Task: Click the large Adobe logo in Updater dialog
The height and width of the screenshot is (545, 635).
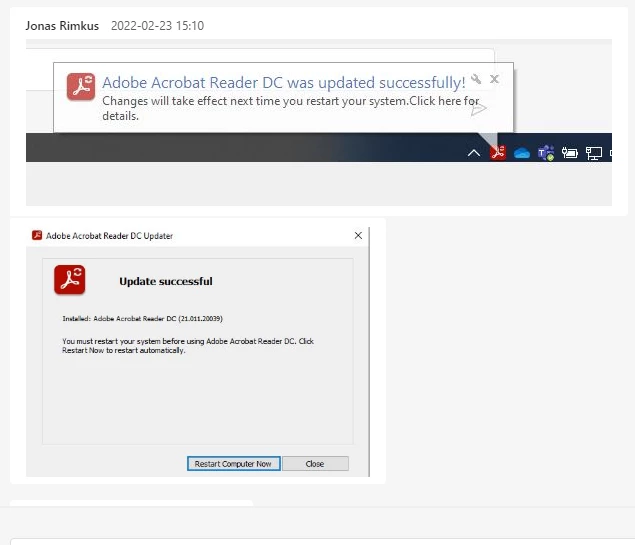Action: pyautogui.click(x=70, y=280)
